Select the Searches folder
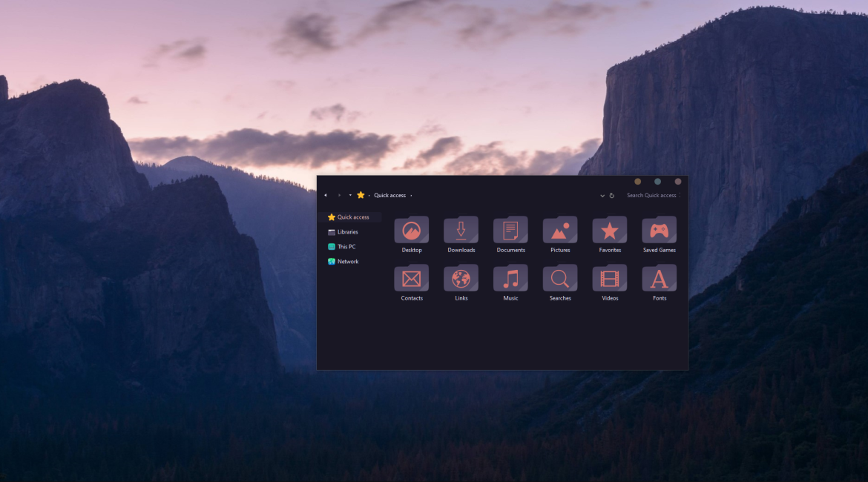868x482 pixels. (x=560, y=279)
